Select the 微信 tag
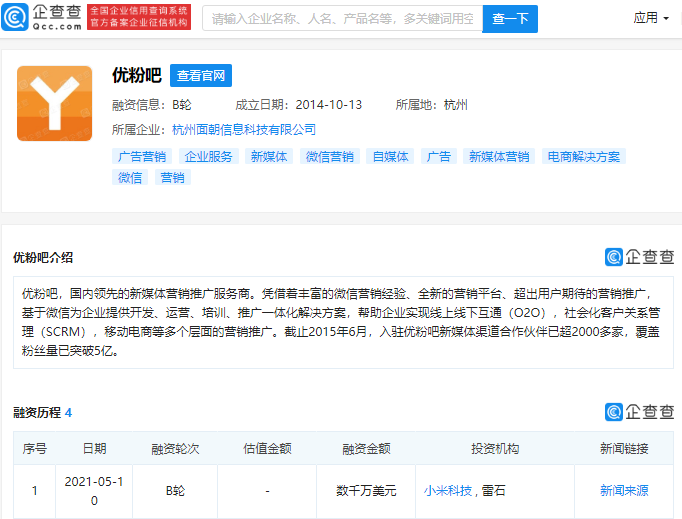This screenshot has width=682, height=519. (130, 177)
